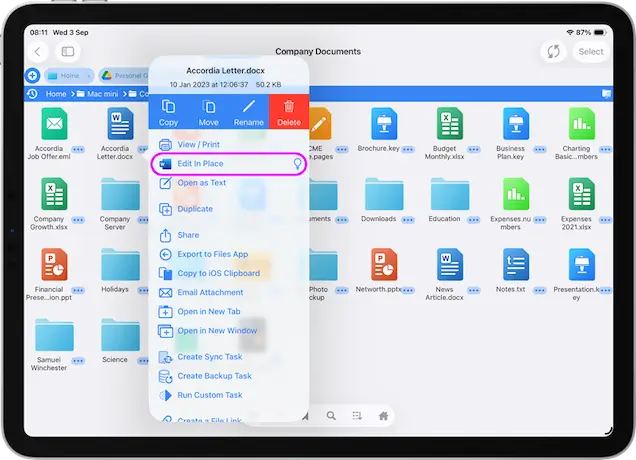Tap the Move action icon
Image resolution: width=636 pixels, height=460 pixels.
208,108
